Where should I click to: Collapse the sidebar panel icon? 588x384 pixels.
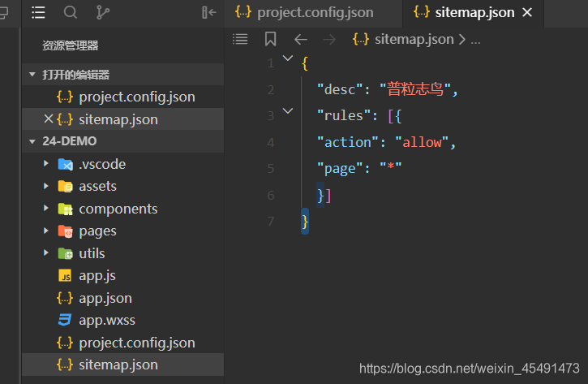pyautogui.click(x=208, y=12)
